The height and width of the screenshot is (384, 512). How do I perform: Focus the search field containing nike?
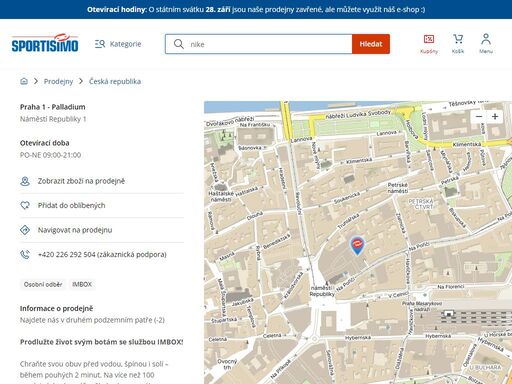(x=259, y=44)
